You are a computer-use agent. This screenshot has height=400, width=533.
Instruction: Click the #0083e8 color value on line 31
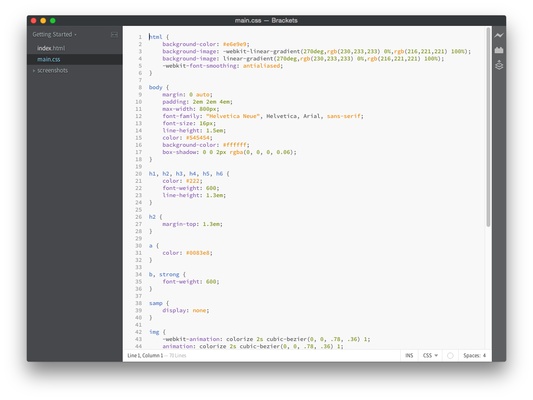(197, 253)
